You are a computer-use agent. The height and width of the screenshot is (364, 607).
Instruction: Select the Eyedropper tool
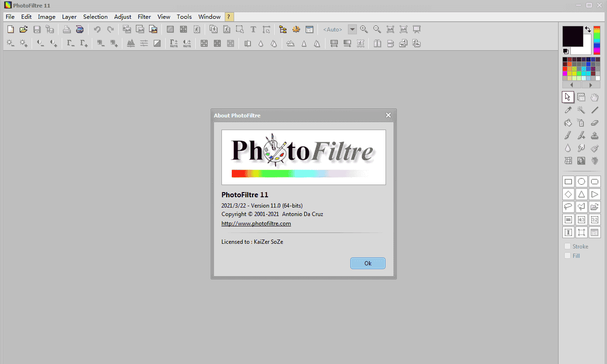click(x=568, y=109)
